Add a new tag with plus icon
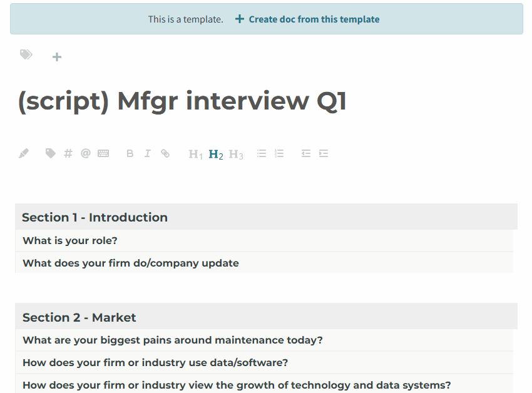 57,57
